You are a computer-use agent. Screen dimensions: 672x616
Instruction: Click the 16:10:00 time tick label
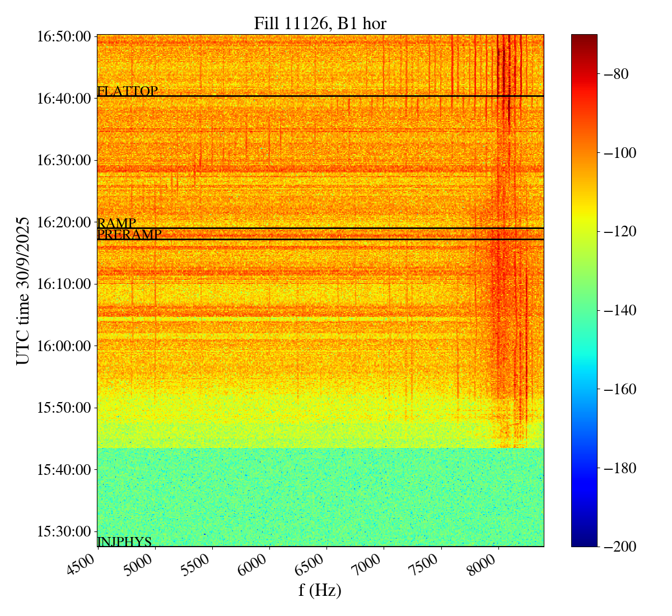64,284
